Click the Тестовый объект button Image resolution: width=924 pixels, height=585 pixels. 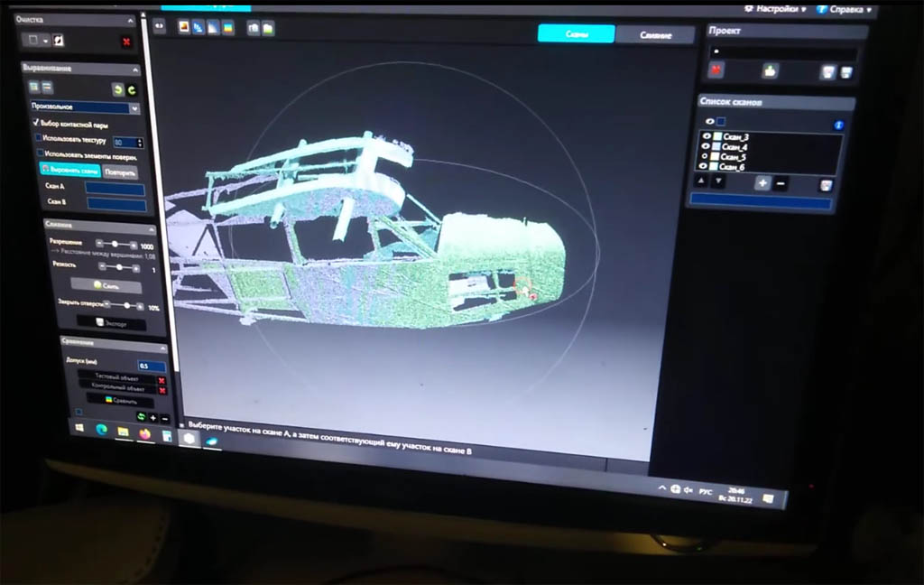click(x=116, y=376)
